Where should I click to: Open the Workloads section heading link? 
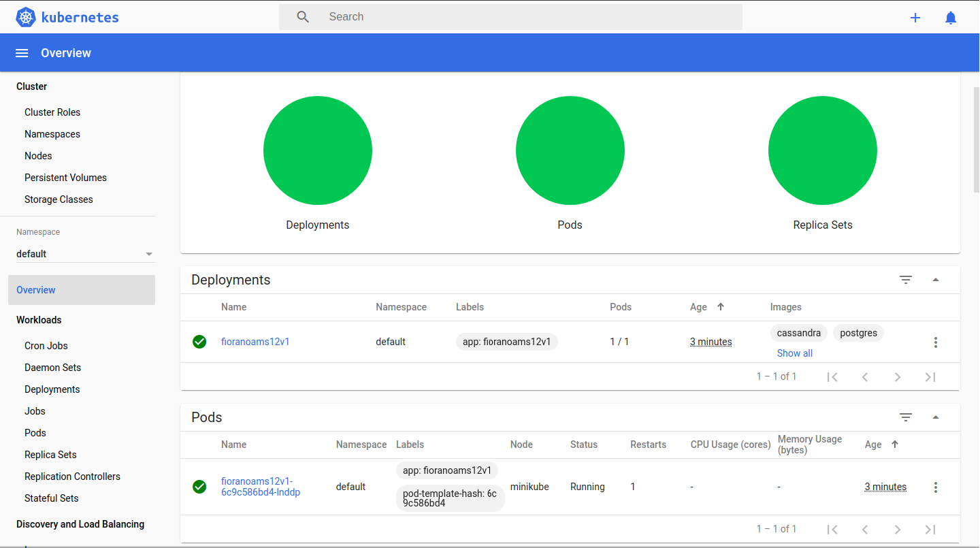point(39,320)
